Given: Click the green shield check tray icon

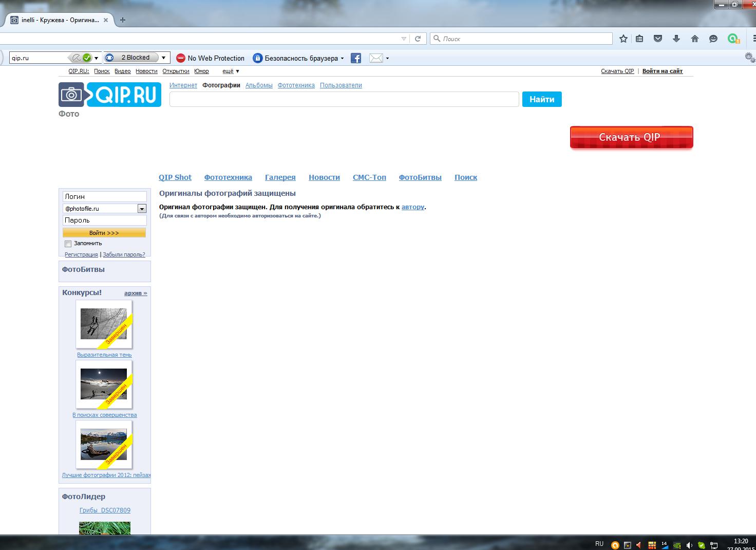Looking at the screenshot, I should click(x=701, y=545).
